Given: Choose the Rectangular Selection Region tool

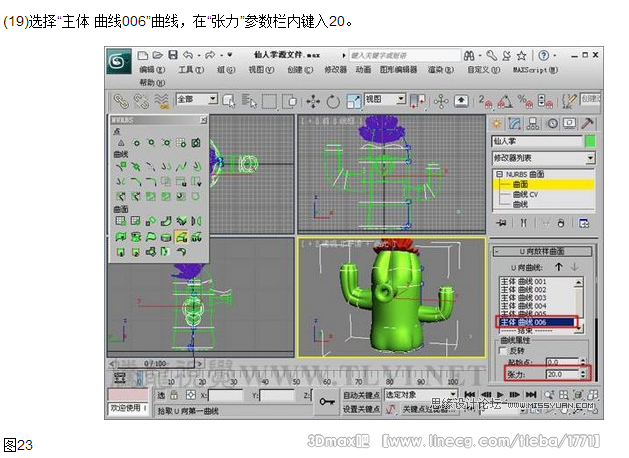Looking at the screenshot, I should coord(269,101).
